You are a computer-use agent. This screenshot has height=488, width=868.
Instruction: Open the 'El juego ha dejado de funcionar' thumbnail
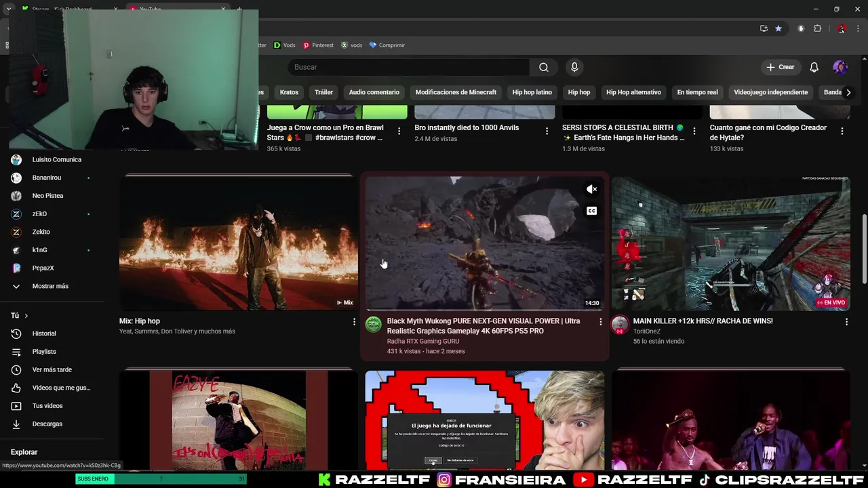coord(484,420)
